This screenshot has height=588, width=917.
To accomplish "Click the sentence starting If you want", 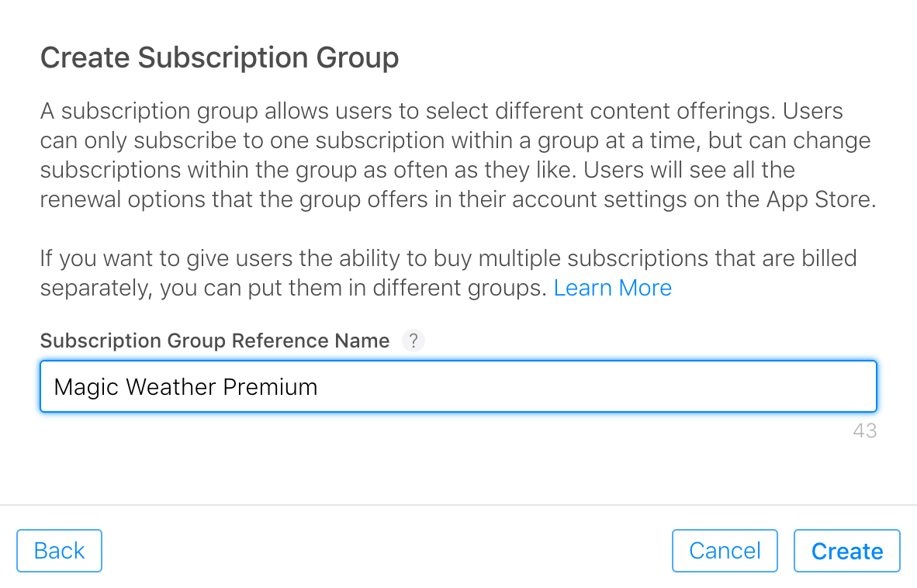I will click(448, 273).
